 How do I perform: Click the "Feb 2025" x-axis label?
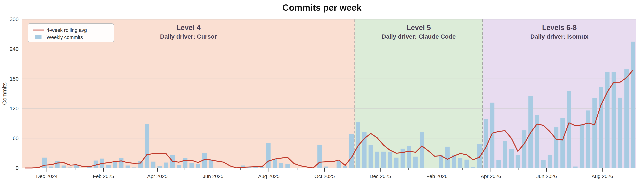[x=104, y=176]
